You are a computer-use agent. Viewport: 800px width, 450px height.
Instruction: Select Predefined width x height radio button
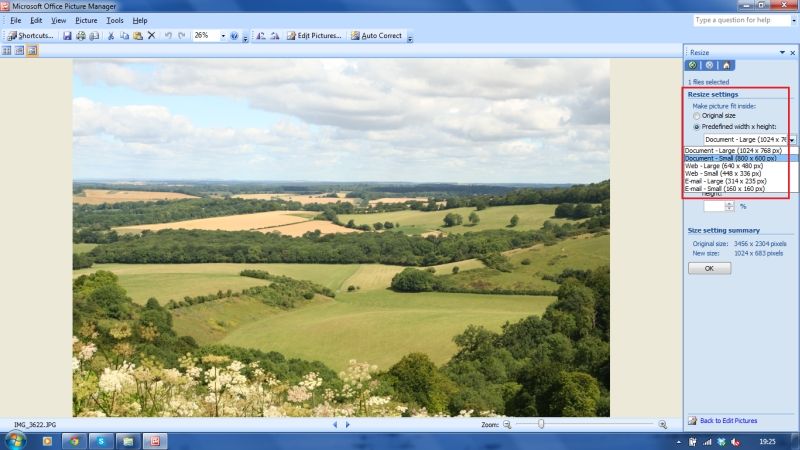coord(696,127)
